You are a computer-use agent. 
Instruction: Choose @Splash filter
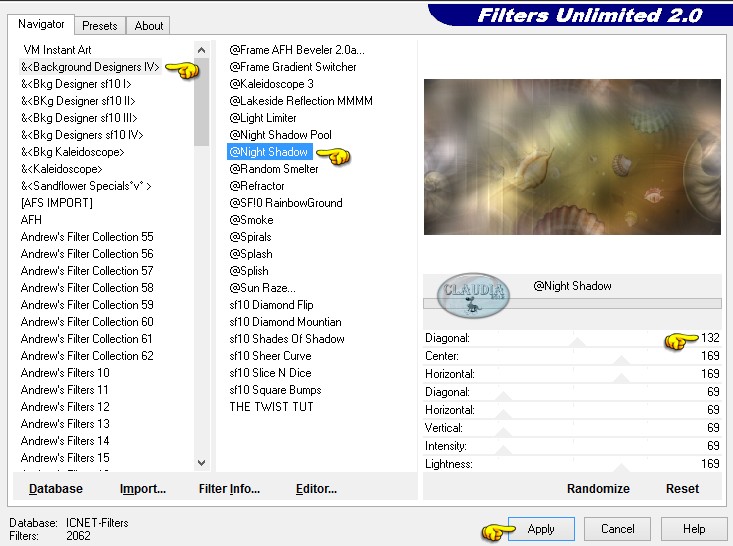point(251,254)
